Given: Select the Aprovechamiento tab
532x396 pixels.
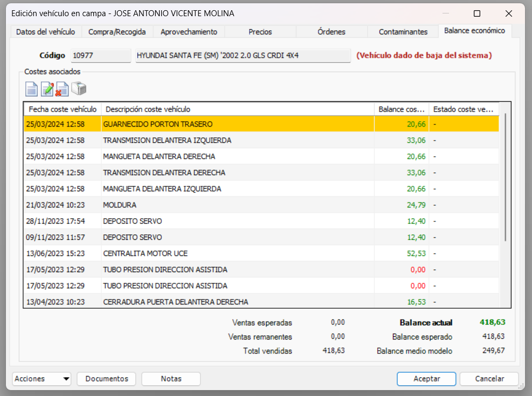Looking at the screenshot, I should (189, 32).
